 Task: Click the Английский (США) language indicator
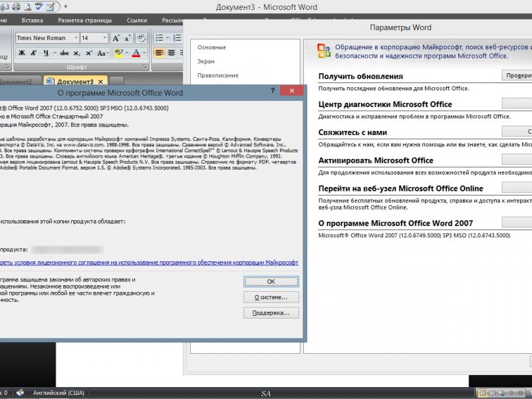(59, 393)
